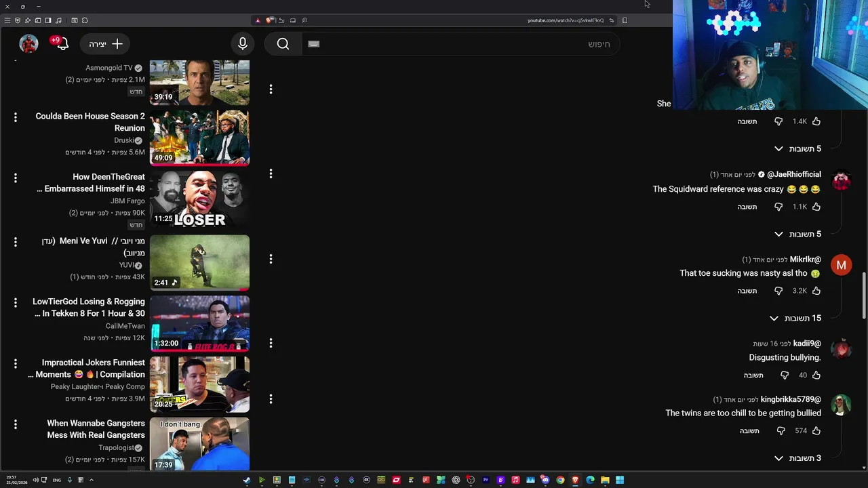Click the browser address bar URL
This screenshot has width=868, height=488.
(x=565, y=20)
